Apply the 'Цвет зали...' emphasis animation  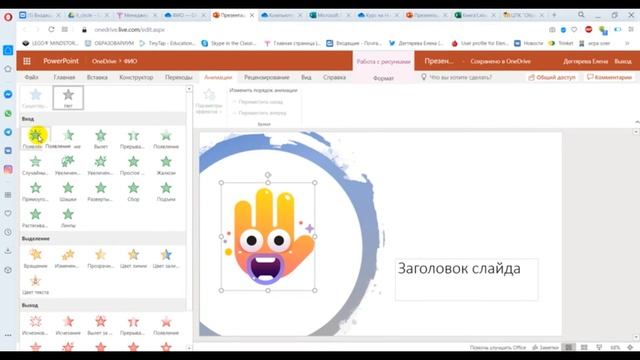click(x=166, y=258)
